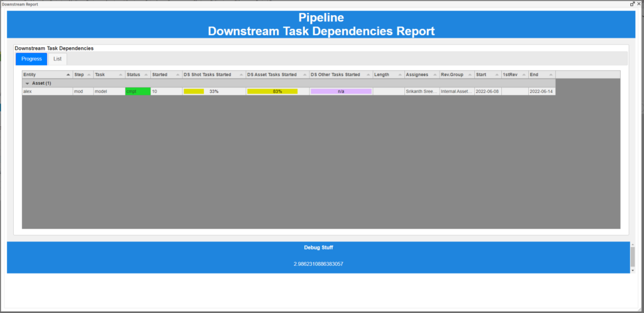The width and height of the screenshot is (644, 313).
Task: Click the green cmpt status cell
Action: tap(138, 91)
